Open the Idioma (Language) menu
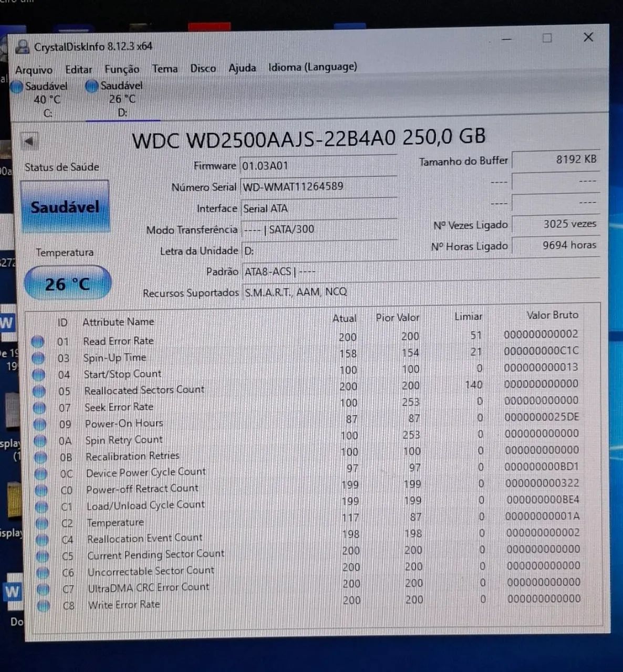 pyautogui.click(x=313, y=67)
